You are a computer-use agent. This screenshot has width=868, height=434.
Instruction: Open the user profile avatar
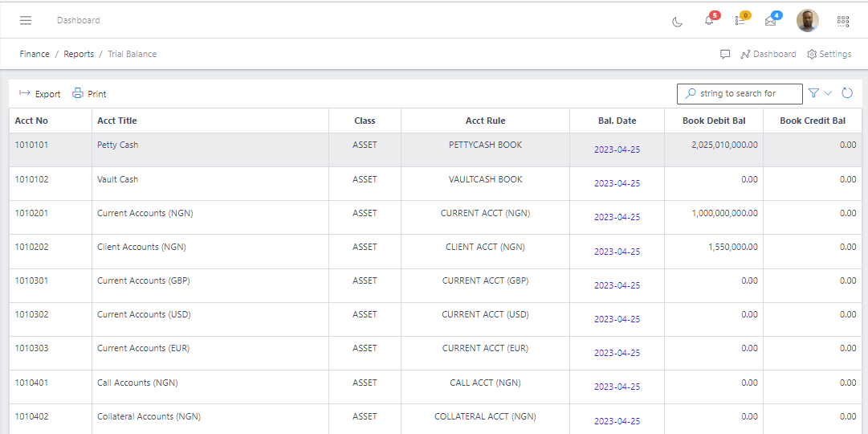click(807, 21)
